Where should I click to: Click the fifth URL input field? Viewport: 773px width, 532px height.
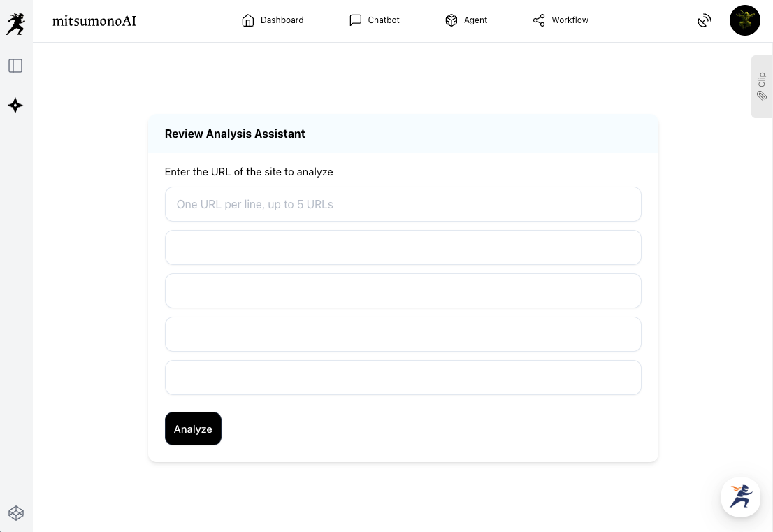[403, 378]
